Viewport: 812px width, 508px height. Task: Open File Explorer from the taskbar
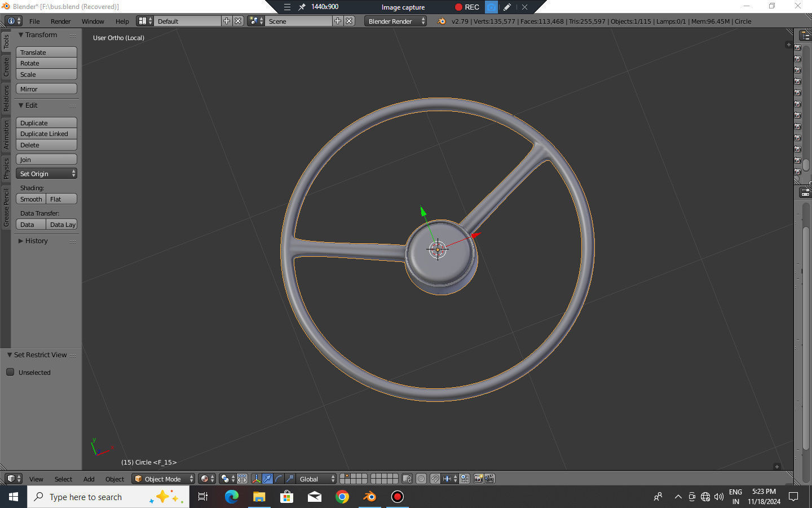click(259, 497)
